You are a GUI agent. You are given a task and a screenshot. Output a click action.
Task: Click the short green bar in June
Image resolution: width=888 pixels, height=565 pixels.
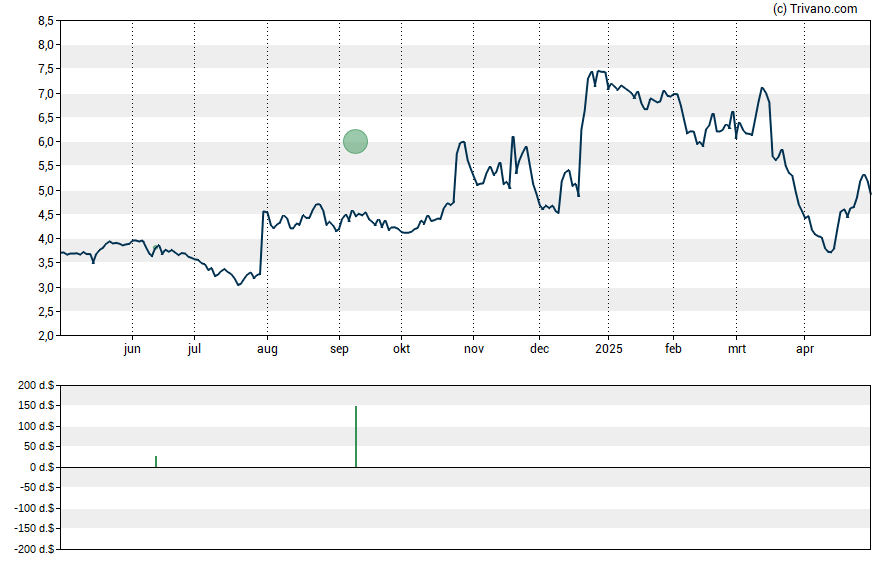[x=156, y=461]
